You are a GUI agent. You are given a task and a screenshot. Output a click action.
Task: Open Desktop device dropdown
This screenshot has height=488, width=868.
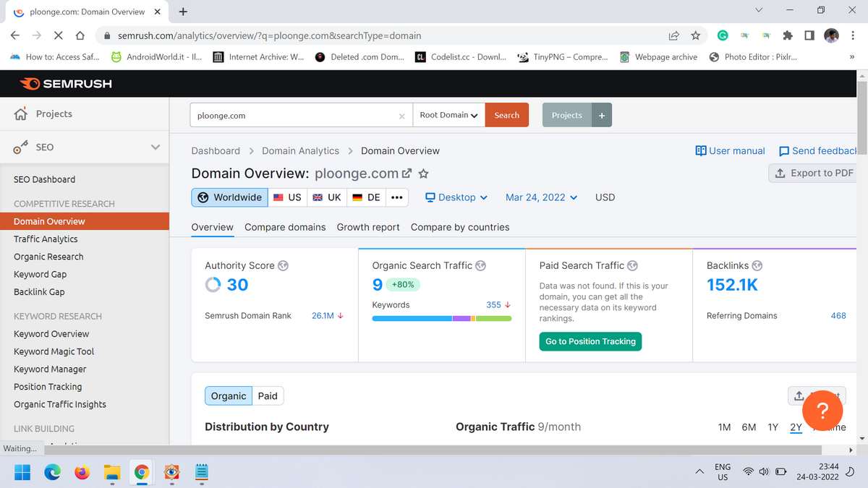(456, 197)
